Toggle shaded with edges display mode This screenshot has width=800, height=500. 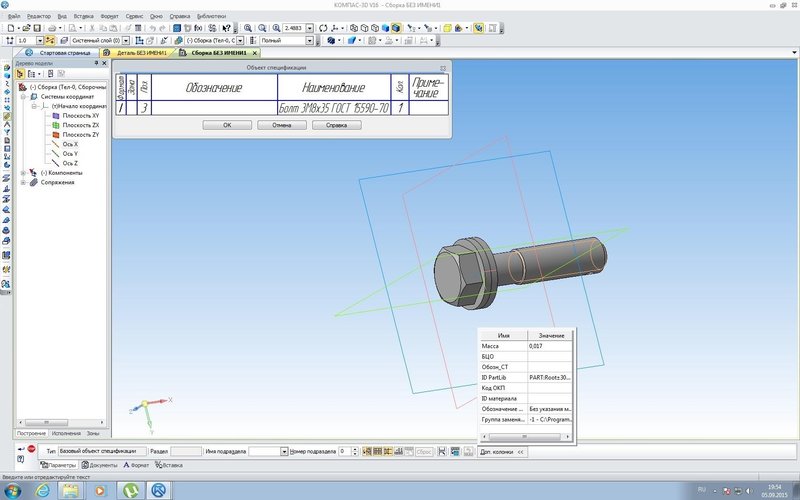coord(395,28)
